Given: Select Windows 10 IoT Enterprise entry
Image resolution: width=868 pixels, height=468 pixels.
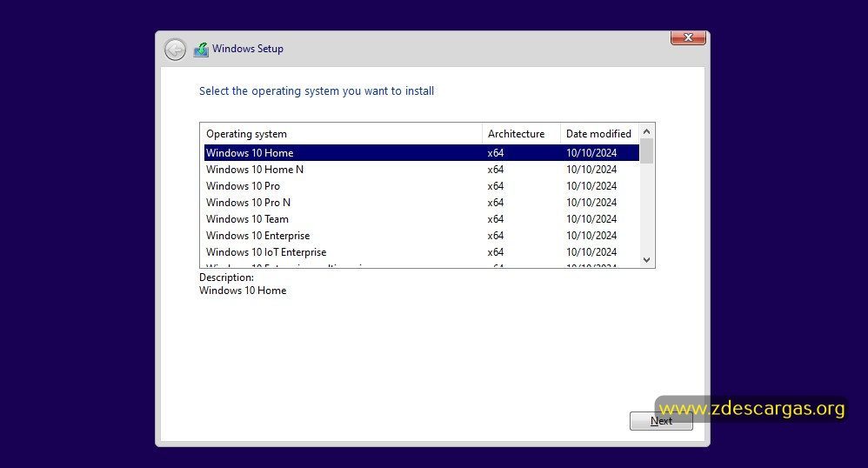Looking at the screenshot, I should [422, 252].
